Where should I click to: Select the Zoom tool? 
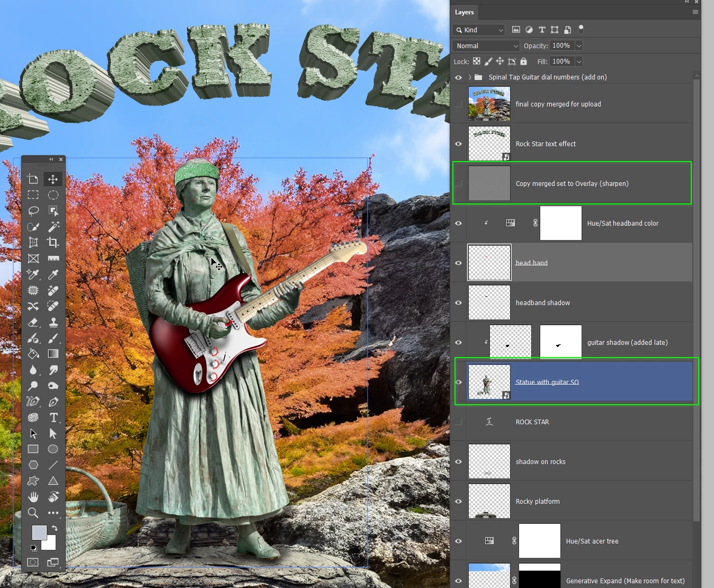[x=33, y=513]
